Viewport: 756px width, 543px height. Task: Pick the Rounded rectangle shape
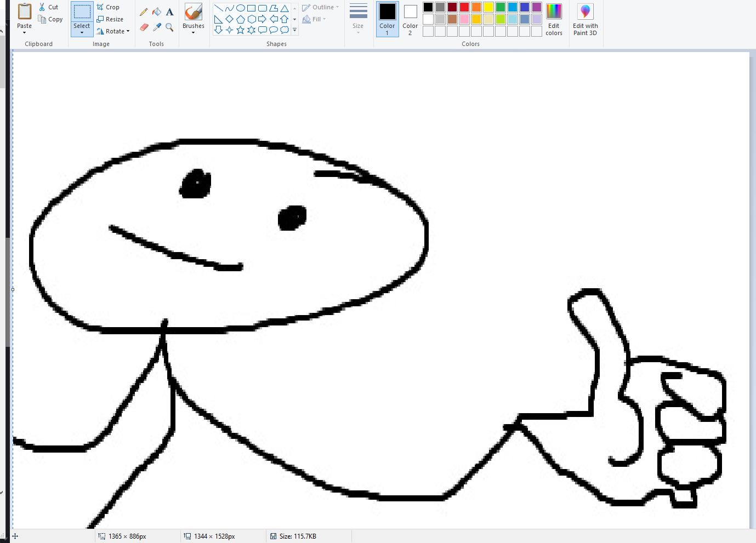coord(263,8)
